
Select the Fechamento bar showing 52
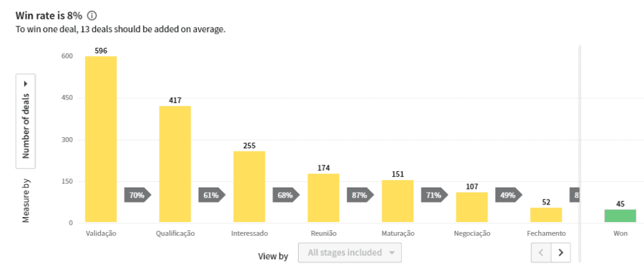click(547, 216)
